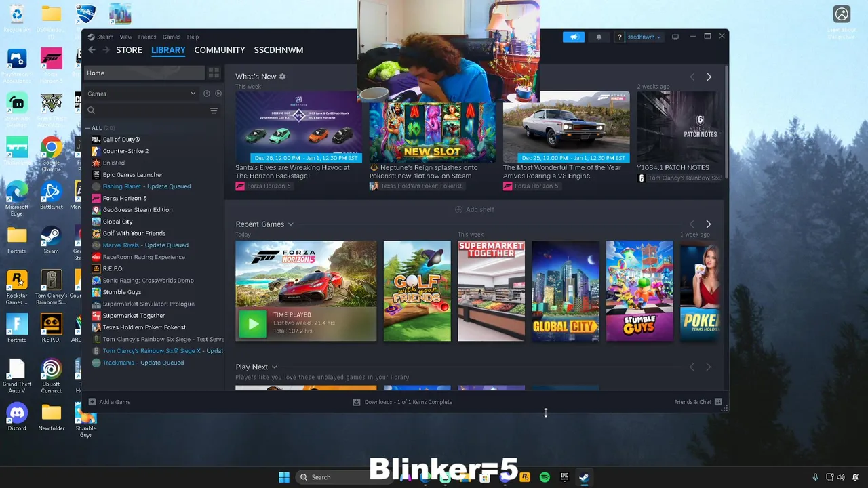Open Epic Games Launcher from the taskbar
This screenshot has width=868, height=488.
(x=564, y=477)
